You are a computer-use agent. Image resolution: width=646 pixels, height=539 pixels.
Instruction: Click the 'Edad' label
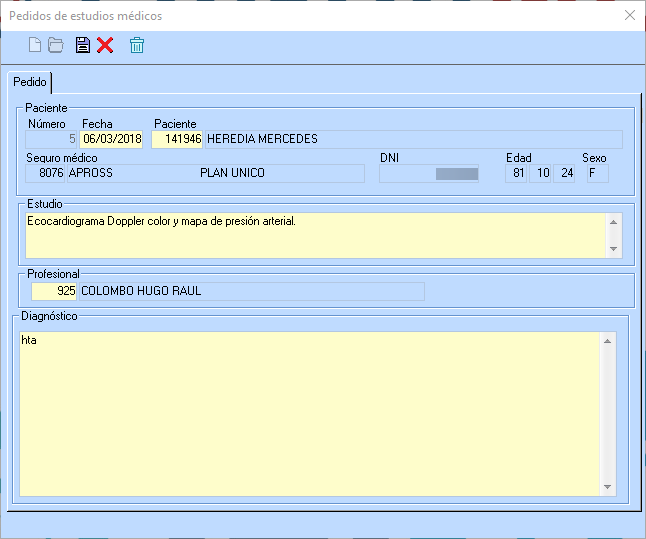tap(519, 158)
